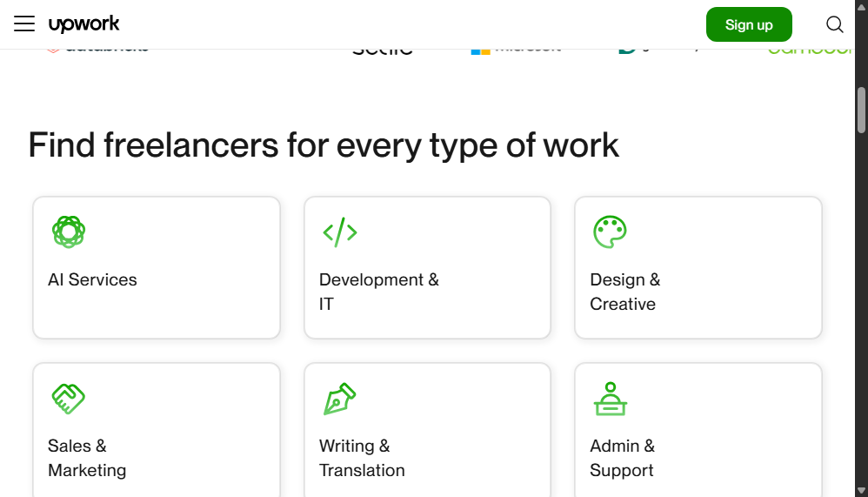Open the hamburger navigation menu
Image resolution: width=868 pixels, height=497 pixels.
(x=24, y=24)
